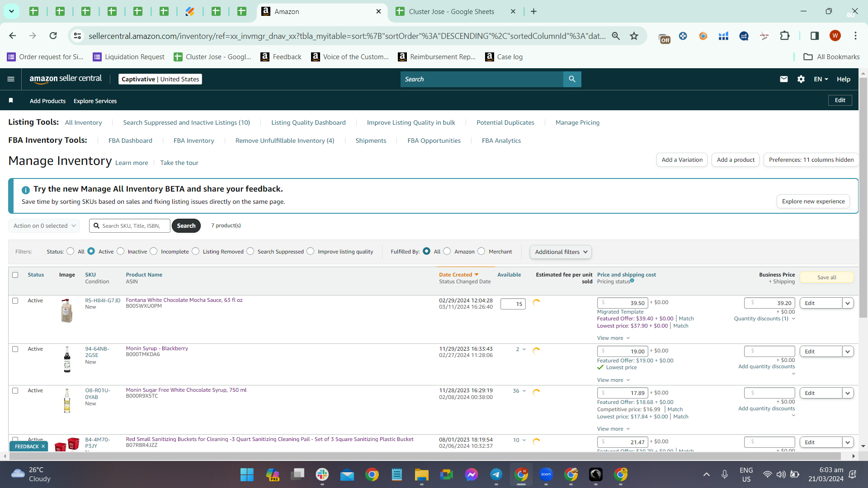Select Fulfilled By Amazon radio button
The height and width of the screenshot is (488, 868).
tap(447, 251)
